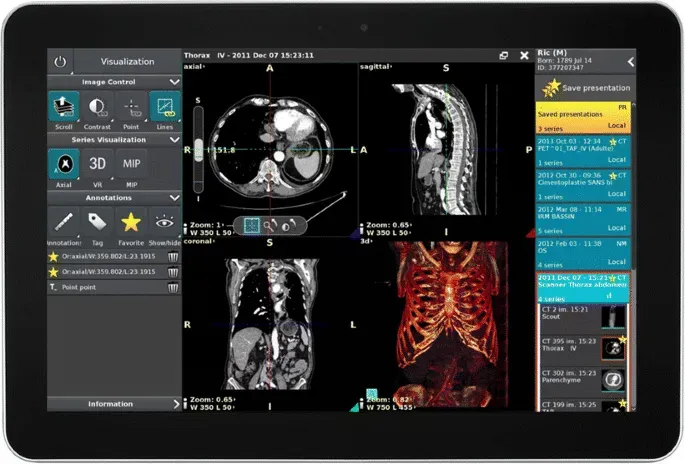
Task: Switch to Axial series visualization
Action: [64, 164]
